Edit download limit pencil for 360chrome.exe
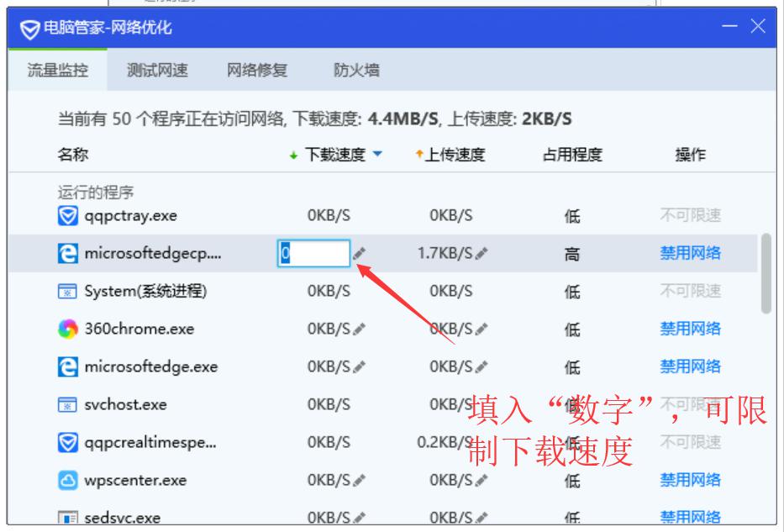784x532 pixels. 359,329
